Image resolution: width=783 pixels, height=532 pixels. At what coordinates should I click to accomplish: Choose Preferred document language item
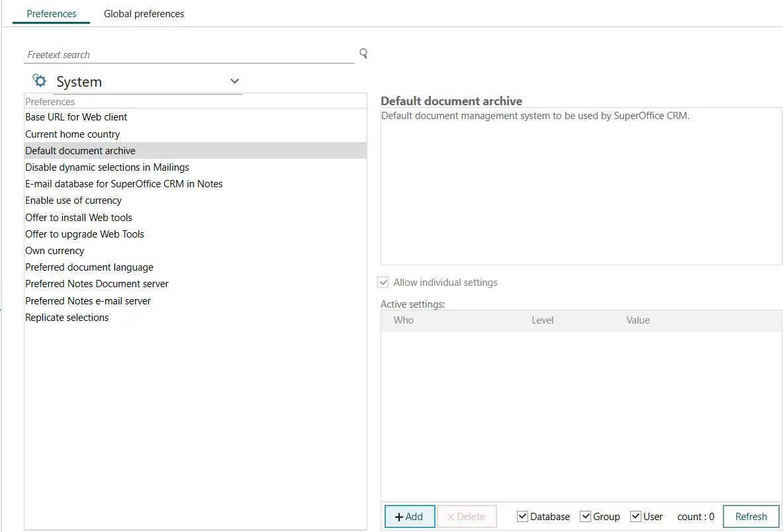[x=89, y=267]
